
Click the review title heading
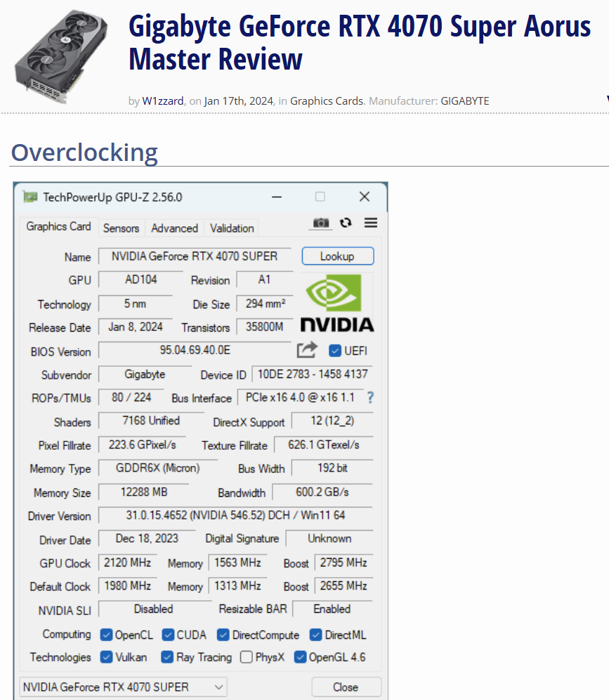click(360, 42)
